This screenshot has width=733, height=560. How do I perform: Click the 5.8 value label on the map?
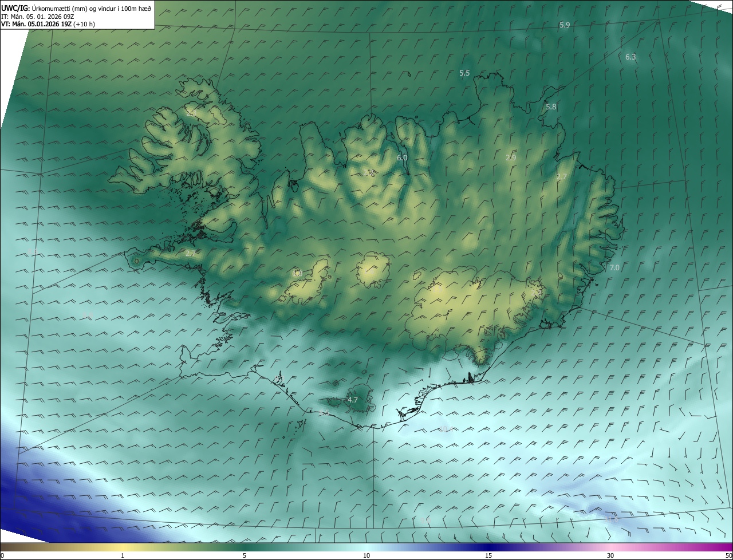(x=551, y=107)
